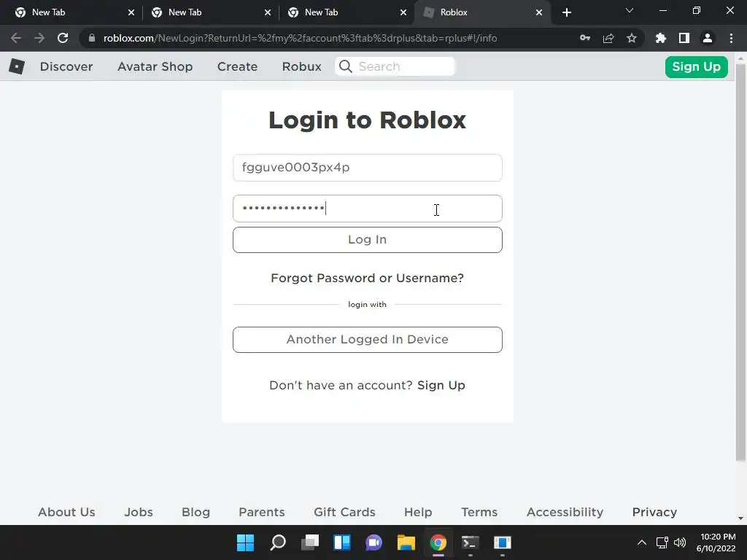Open Teams Chat icon on taskbar
This screenshot has height=560, width=747.
point(374,542)
